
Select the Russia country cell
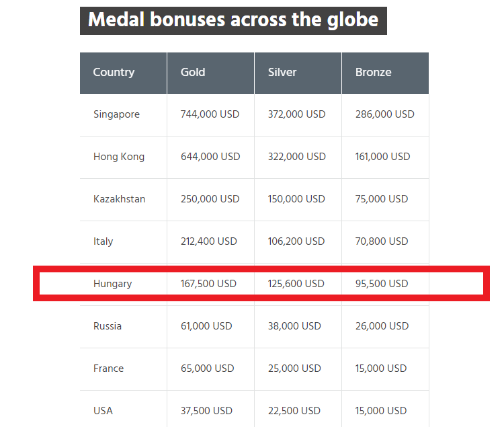[x=124, y=327]
